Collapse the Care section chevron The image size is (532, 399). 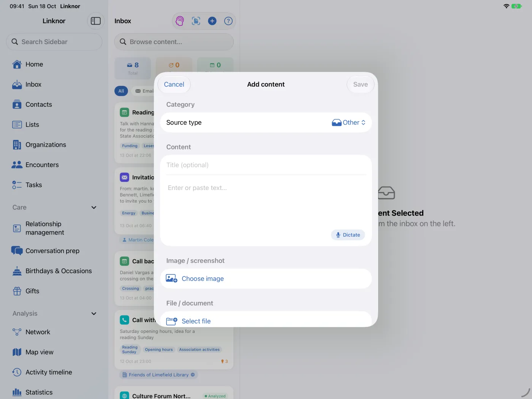pyautogui.click(x=94, y=207)
